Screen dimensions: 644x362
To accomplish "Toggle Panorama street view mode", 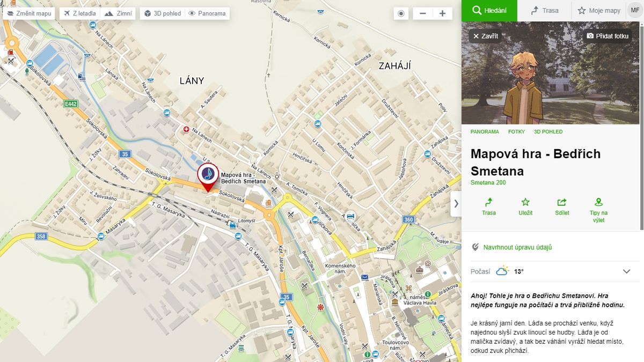I will coord(207,13).
